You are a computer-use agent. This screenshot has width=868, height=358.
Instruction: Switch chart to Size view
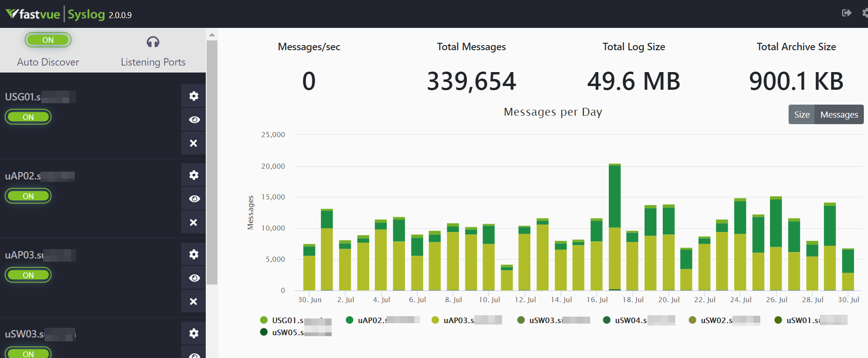(x=801, y=115)
